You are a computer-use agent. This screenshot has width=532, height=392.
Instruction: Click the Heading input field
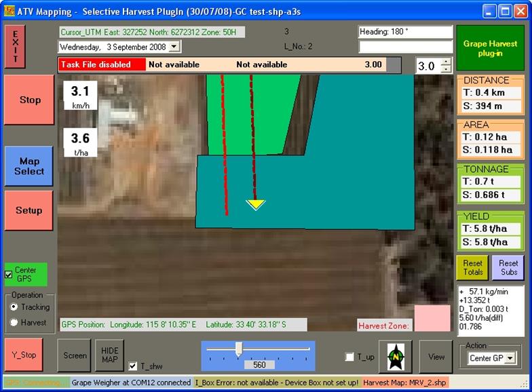(x=405, y=32)
